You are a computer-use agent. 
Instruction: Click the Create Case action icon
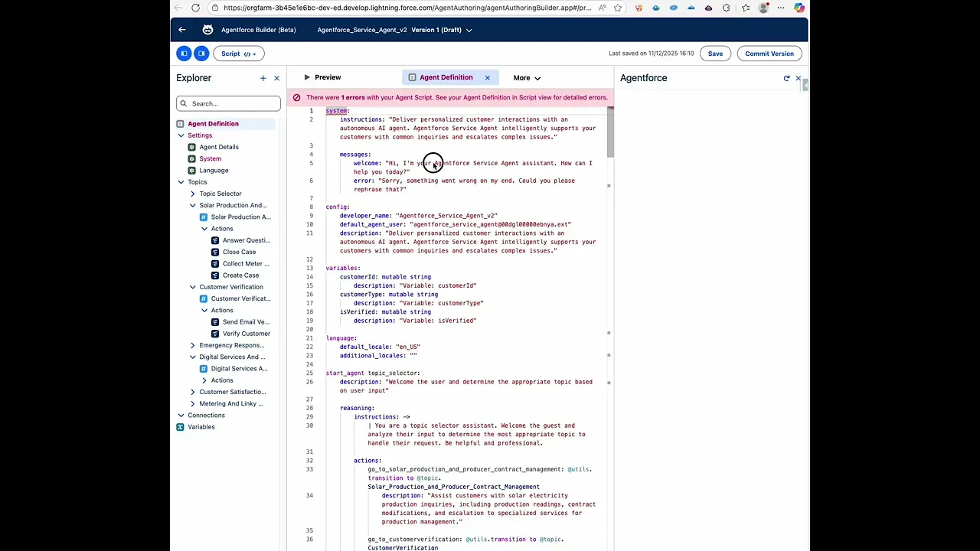(x=215, y=275)
